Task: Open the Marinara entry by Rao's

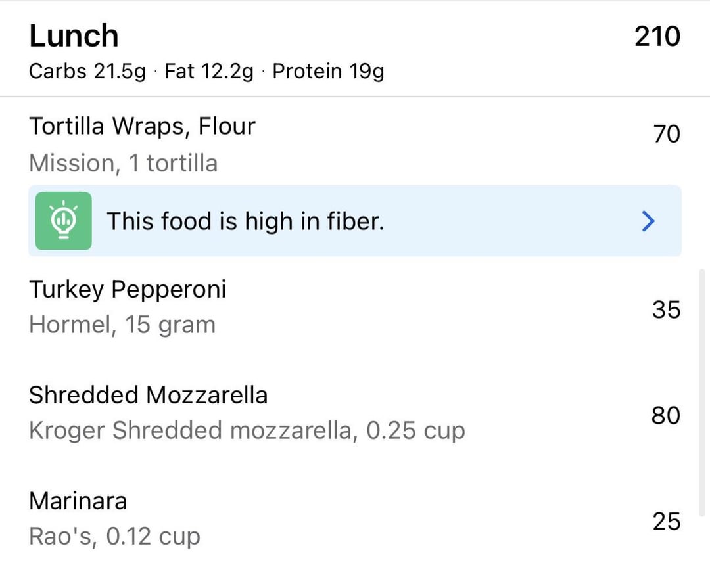Action: point(355,519)
